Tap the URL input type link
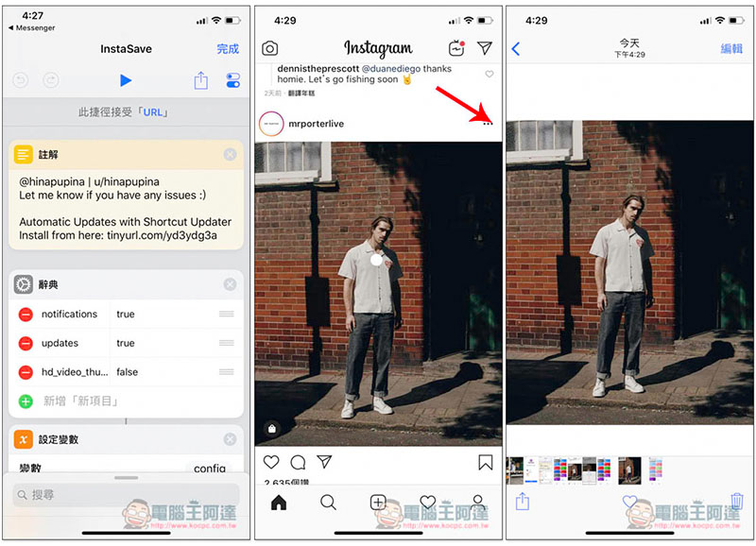 152,112
